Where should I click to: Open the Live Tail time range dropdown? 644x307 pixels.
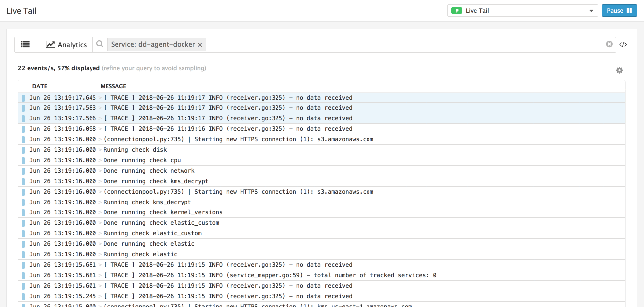tap(522, 11)
